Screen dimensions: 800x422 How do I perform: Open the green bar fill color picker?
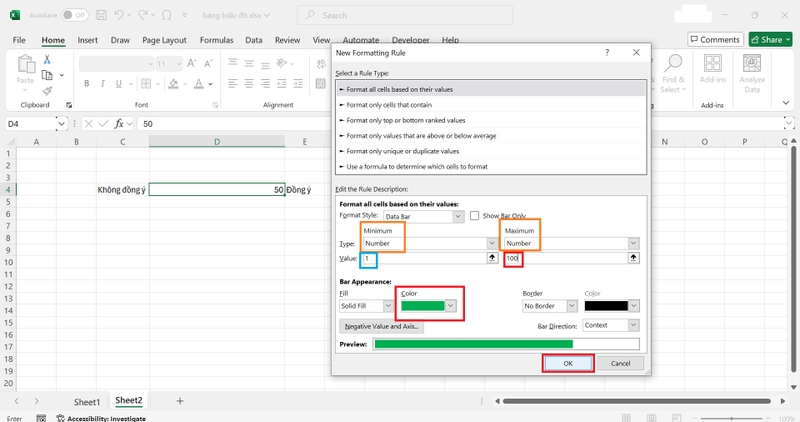(428, 306)
